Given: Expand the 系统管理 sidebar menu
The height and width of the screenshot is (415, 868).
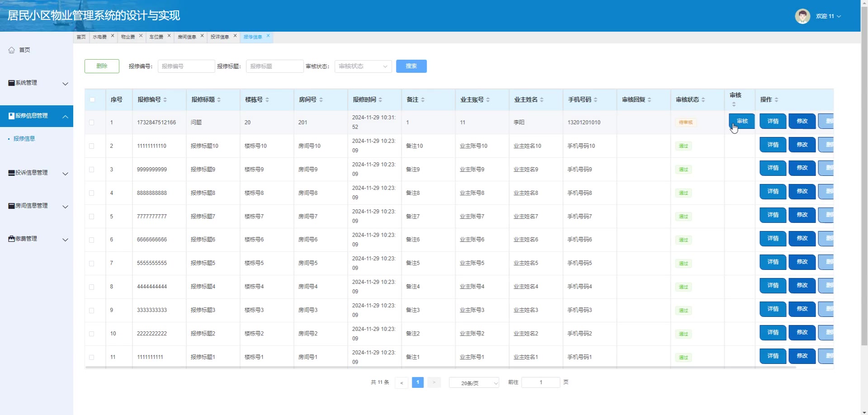Looking at the screenshot, I should click(x=36, y=83).
